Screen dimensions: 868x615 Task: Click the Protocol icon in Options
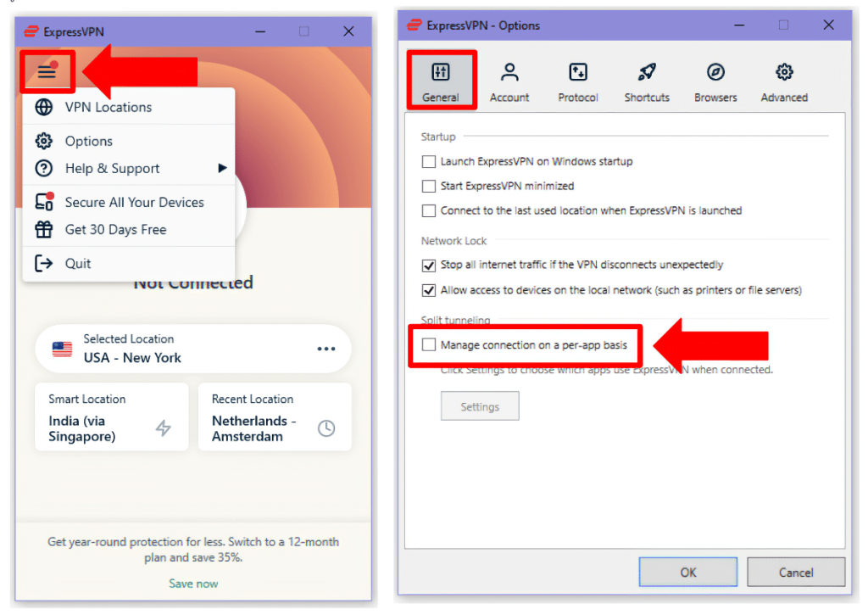click(x=578, y=71)
